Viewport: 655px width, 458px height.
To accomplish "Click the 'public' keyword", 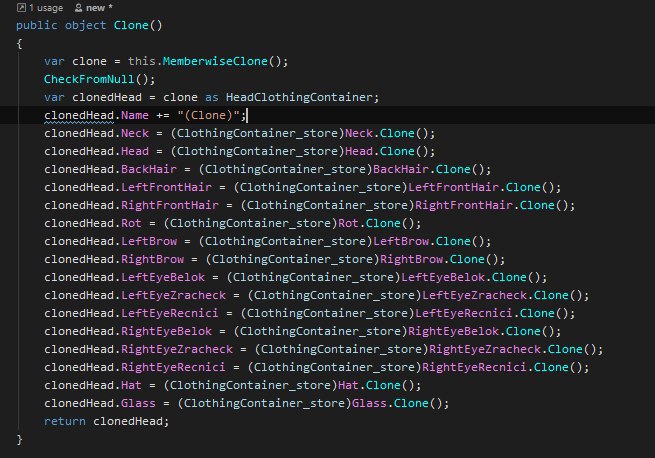I will 37,25.
